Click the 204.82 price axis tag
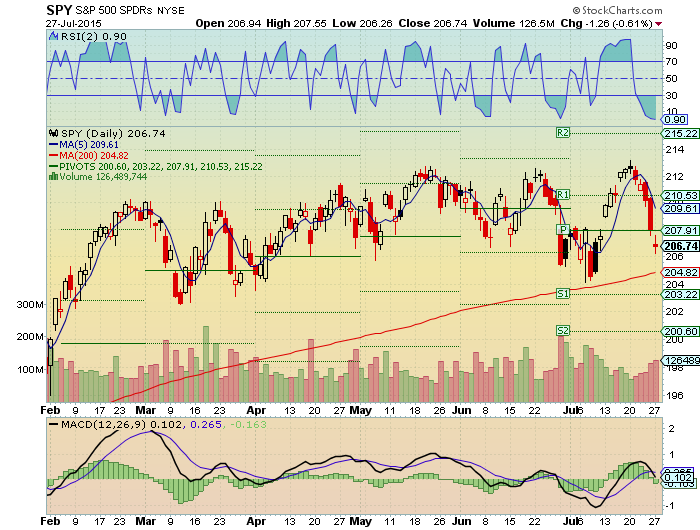Image resolution: width=700 pixels, height=530 pixels. pyautogui.click(x=681, y=272)
